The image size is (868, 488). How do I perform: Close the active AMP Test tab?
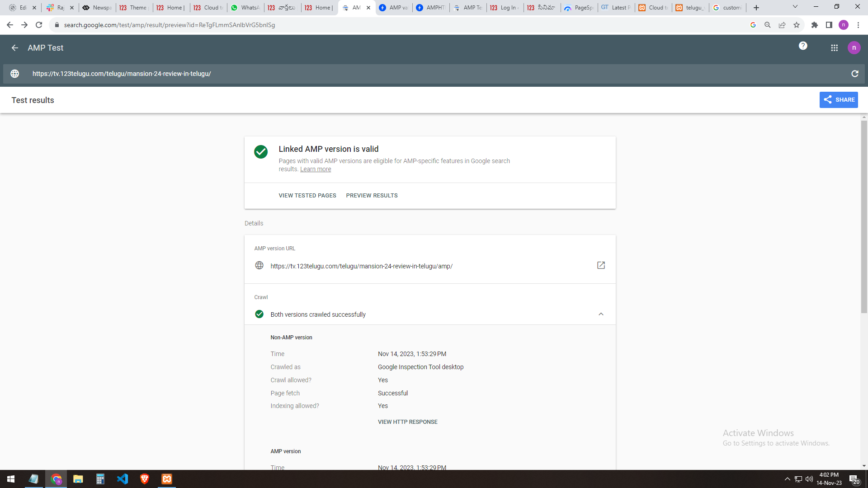tap(368, 8)
